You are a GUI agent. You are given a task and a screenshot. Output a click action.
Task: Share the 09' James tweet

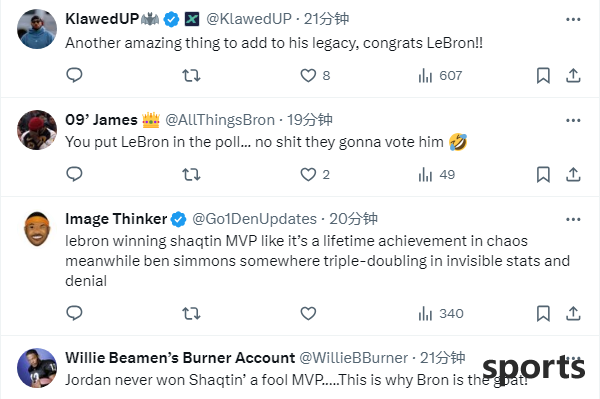coord(573,174)
